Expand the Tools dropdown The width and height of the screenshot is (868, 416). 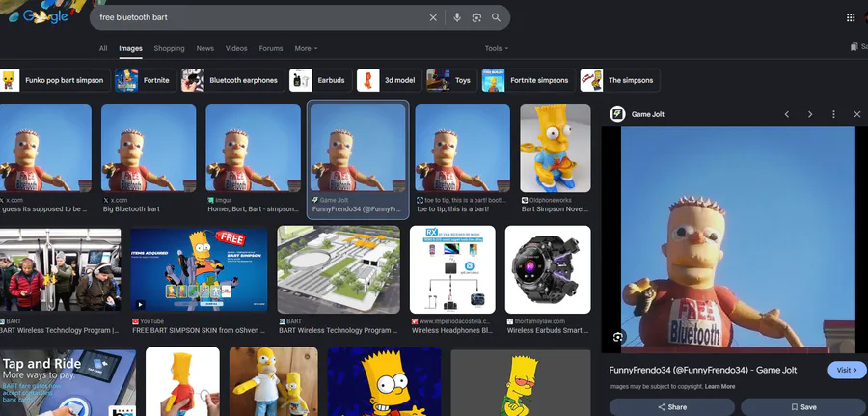496,49
